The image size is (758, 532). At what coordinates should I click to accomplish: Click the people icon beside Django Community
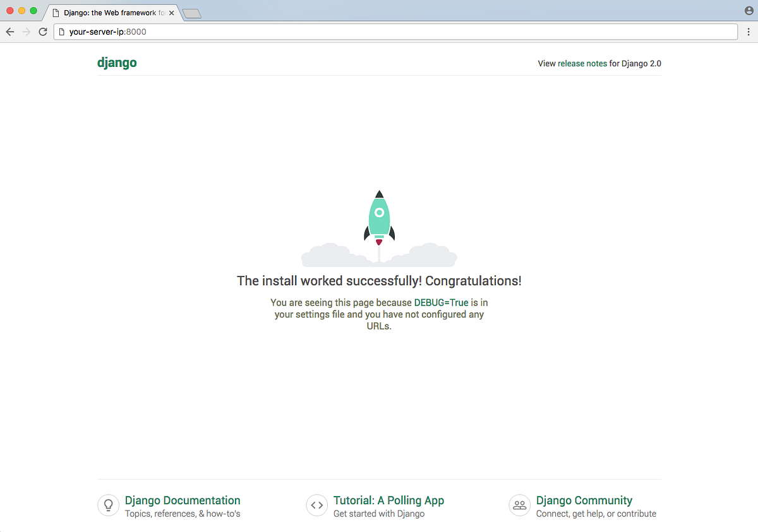click(x=519, y=505)
